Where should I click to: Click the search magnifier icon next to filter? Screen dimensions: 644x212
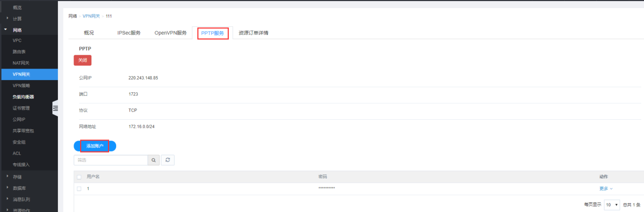153,160
